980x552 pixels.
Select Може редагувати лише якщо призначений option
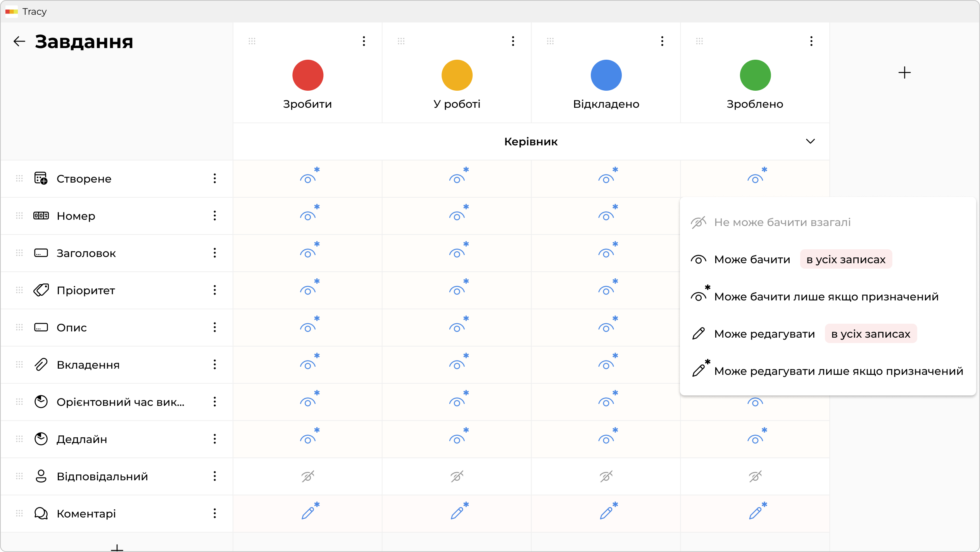pos(838,371)
